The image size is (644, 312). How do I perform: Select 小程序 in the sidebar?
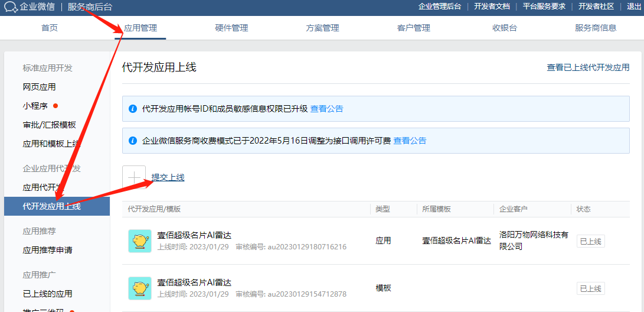tap(35, 106)
